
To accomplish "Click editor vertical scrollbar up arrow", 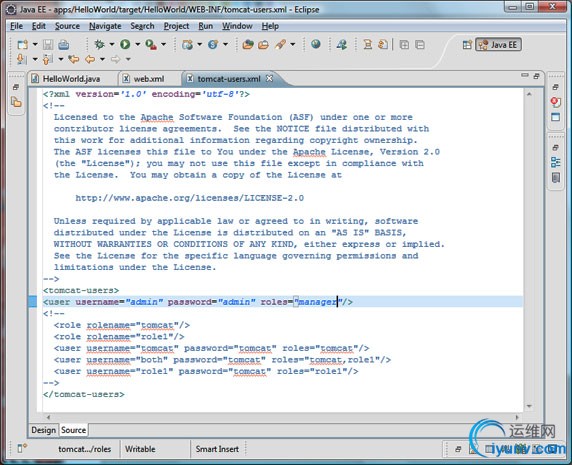I will [x=529, y=94].
